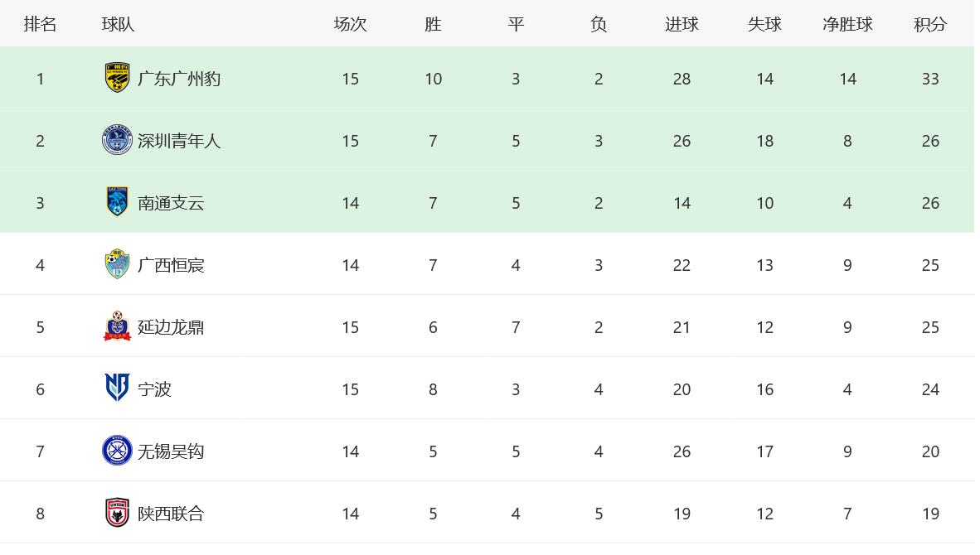Open the 宁波 NB logo
980x555 pixels.
coord(117,388)
